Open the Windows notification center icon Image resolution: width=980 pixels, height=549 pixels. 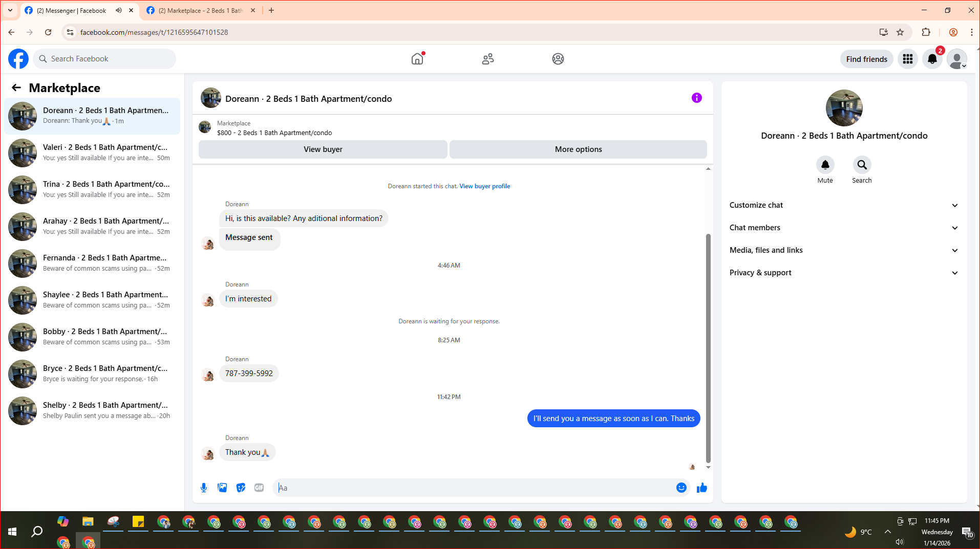click(x=967, y=532)
